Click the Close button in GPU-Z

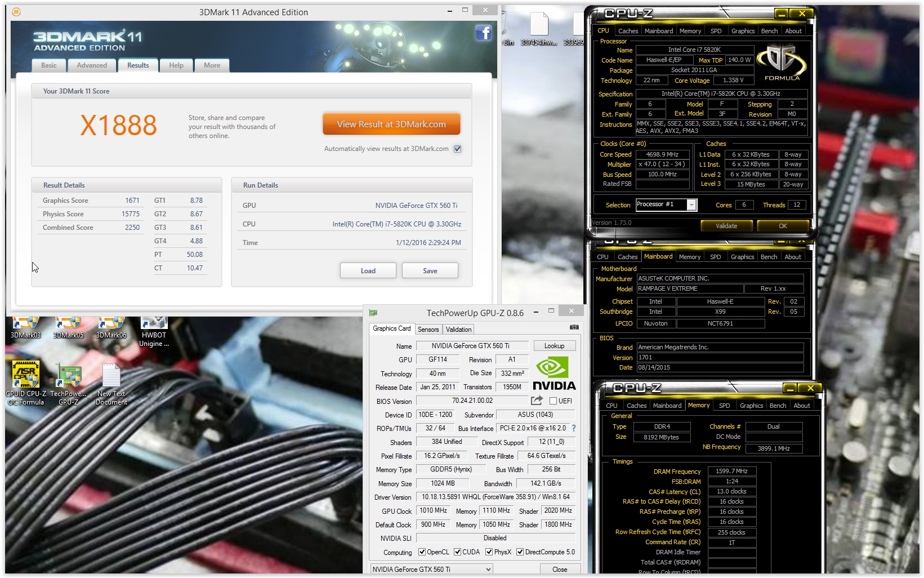(560, 570)
